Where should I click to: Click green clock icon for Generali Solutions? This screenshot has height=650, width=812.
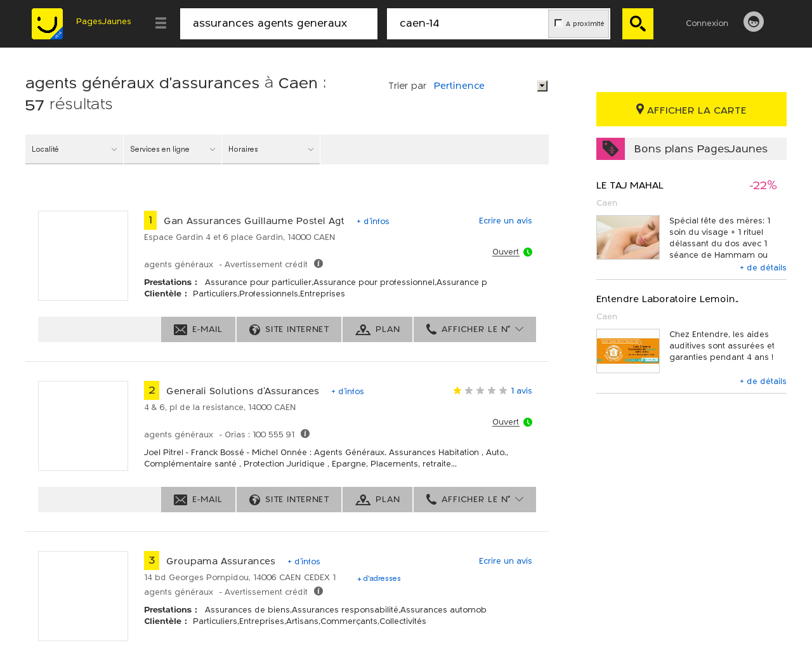tap(528, 422)
